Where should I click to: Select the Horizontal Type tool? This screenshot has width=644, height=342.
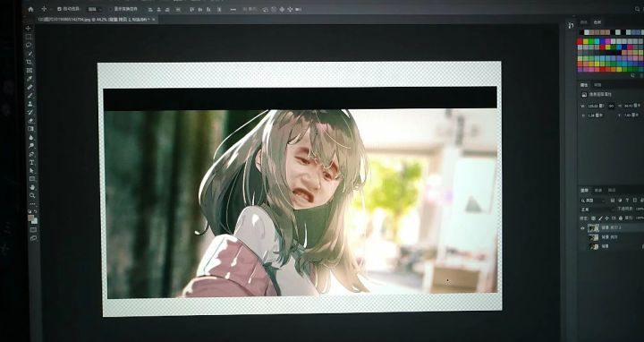click(31, 162)
